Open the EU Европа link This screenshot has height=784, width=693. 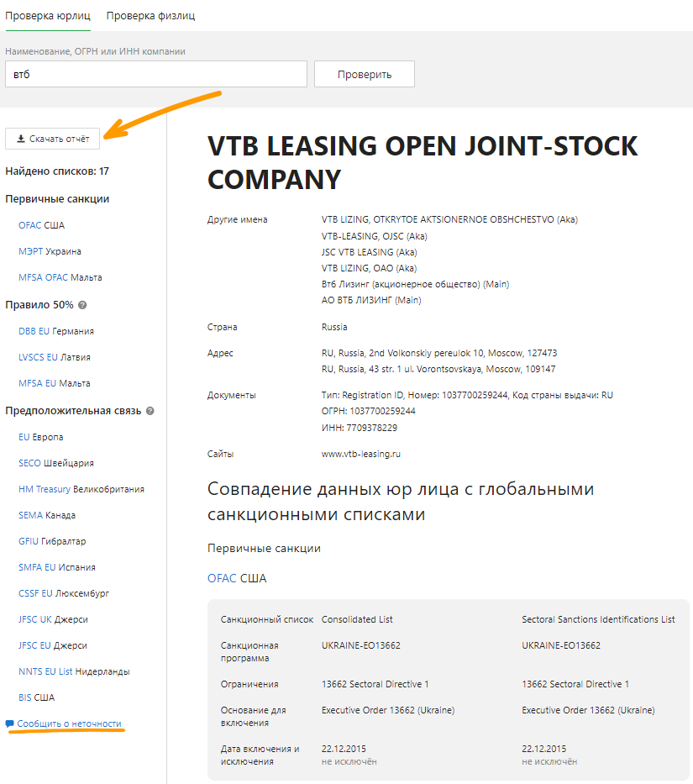[x=41, y=437]
